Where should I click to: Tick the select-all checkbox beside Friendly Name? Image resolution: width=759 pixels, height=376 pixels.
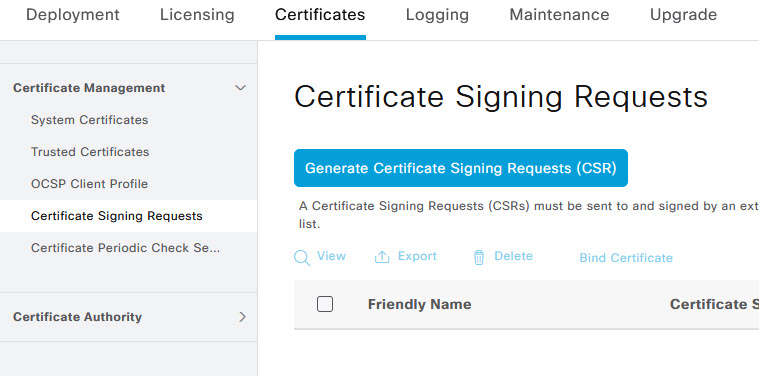pyautogui.click(x=325, y=304)
